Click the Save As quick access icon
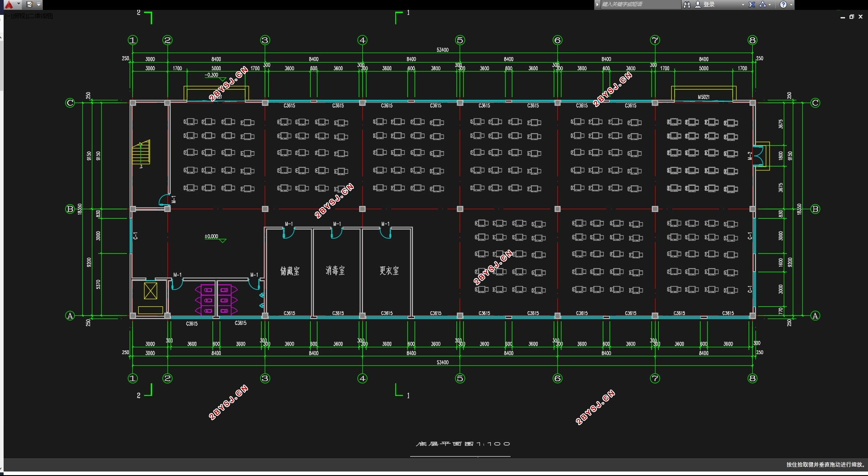 (30, 4)
